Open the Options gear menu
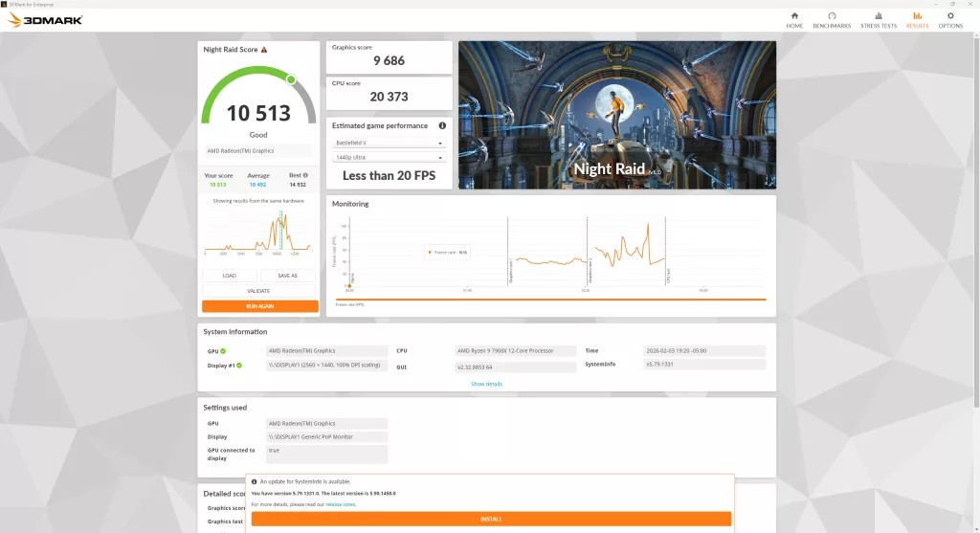 [x=950, y=20]
